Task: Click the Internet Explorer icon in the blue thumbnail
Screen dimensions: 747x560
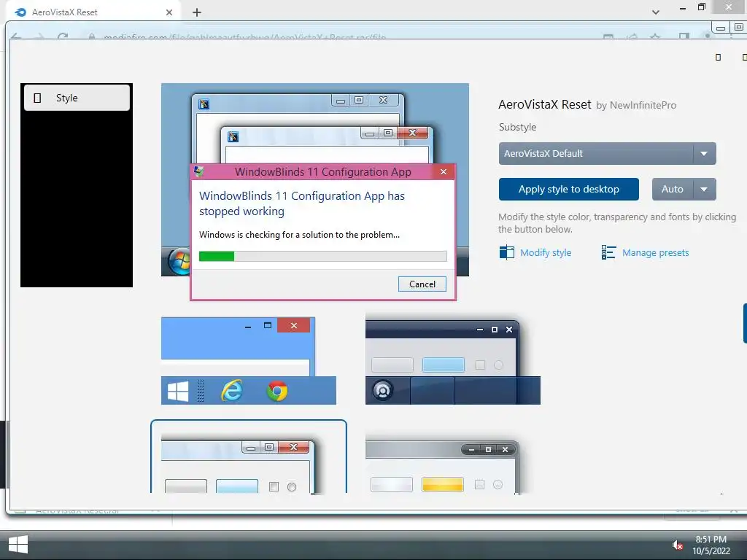Action: tap(231, 391)
